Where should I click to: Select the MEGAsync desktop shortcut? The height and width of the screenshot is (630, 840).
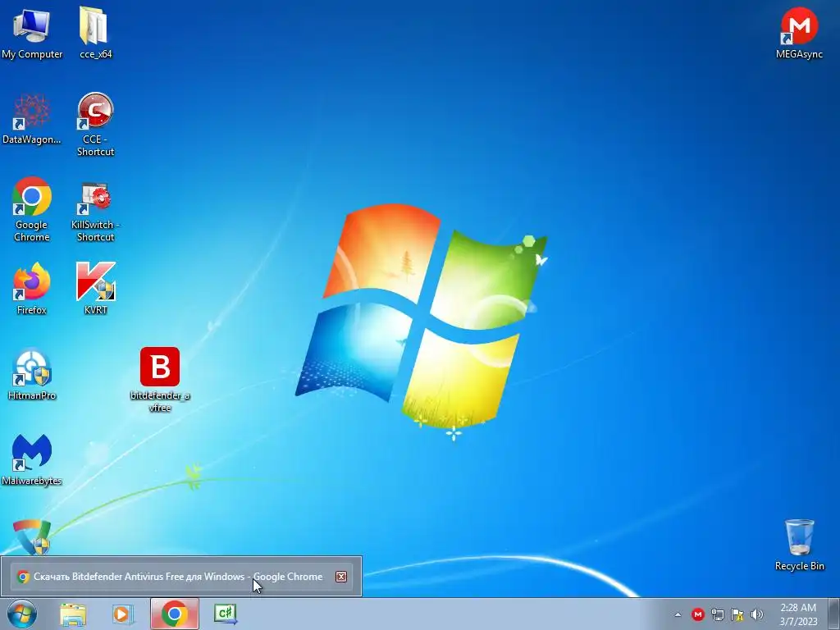click(799, 32)
